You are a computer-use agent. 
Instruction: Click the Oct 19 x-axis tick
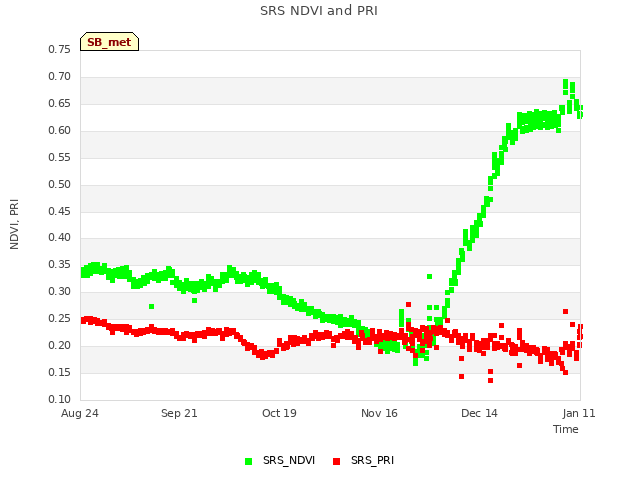point(279,413)
